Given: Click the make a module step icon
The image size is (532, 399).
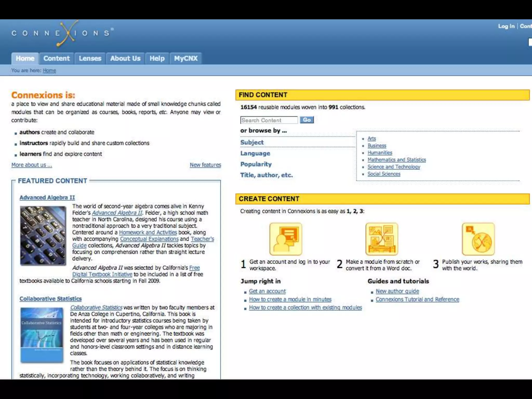Looking at the screenshot, I should (x=382, y=239).
